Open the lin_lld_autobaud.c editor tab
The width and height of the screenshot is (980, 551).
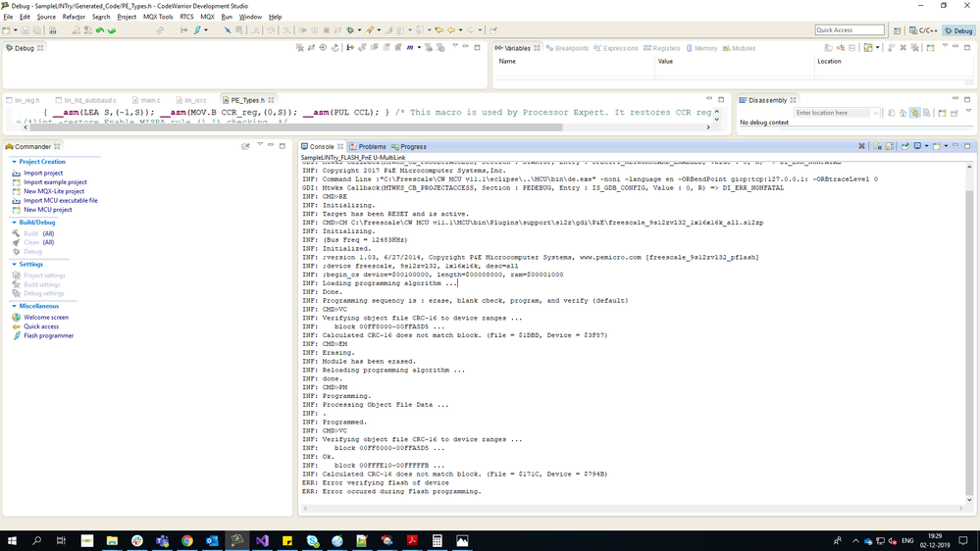tap(85, 100)
